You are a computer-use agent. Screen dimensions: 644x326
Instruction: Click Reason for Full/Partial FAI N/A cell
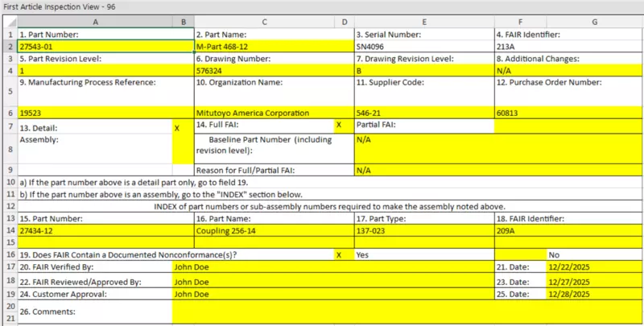coord(498,170)
